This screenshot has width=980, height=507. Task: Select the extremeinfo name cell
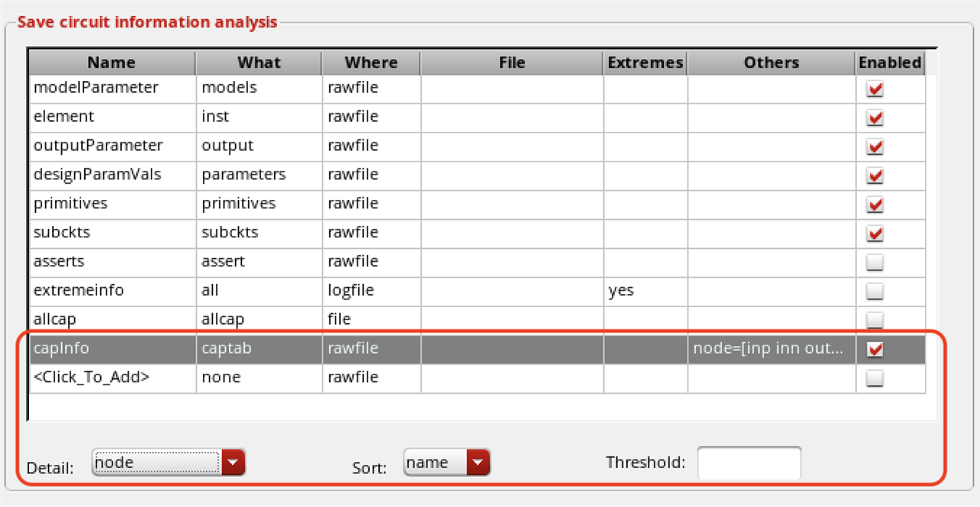tap(113, 291)
